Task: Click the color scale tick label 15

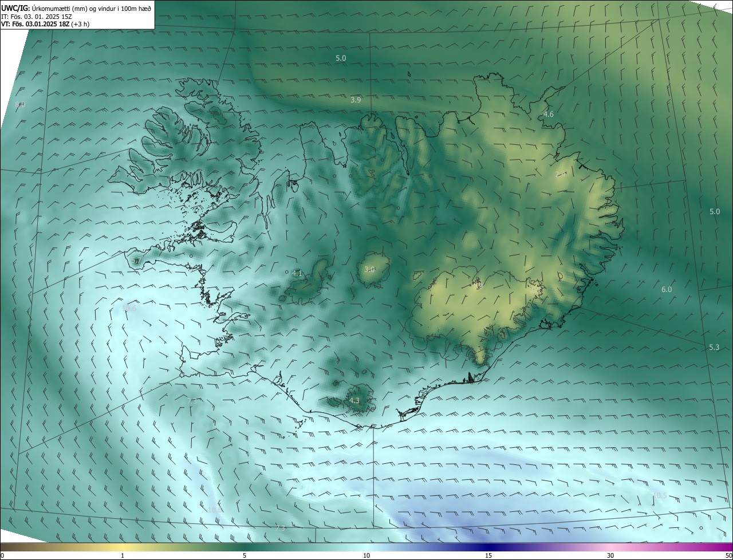Action: [x=488, y=555]
